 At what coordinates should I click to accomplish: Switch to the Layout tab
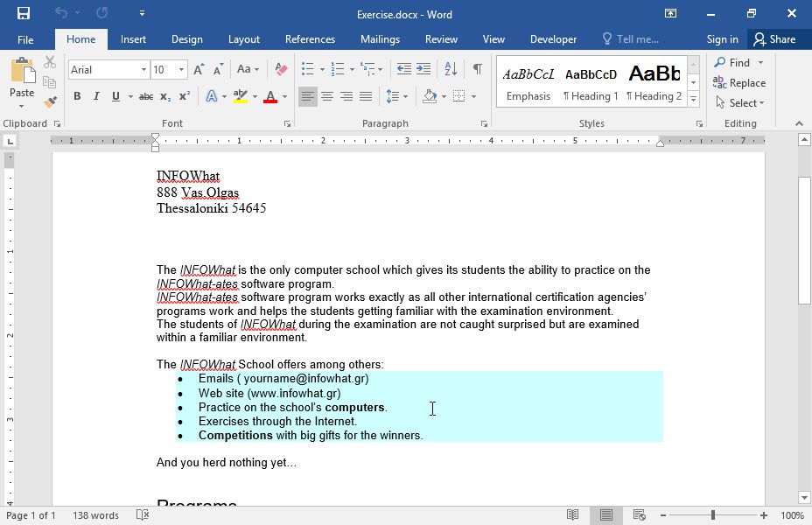pos(244,39)
